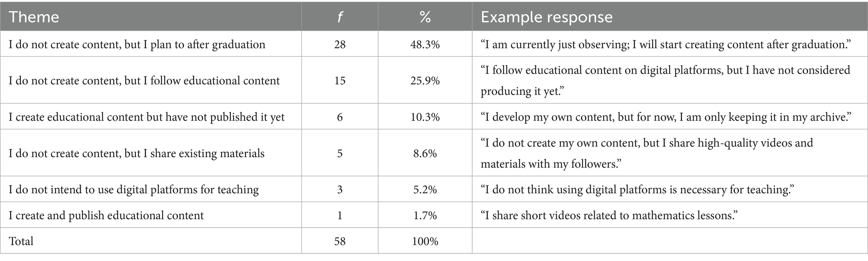The width and height of the screenshot is (868, 261).
Task: Click the 25.9% percentage cell
Action: coord(425,81)
